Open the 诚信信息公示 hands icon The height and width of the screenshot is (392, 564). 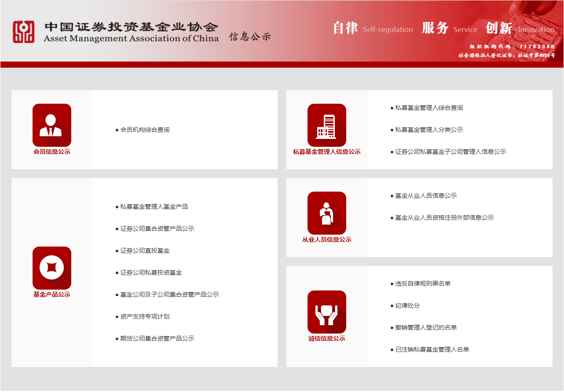[327, 312]
